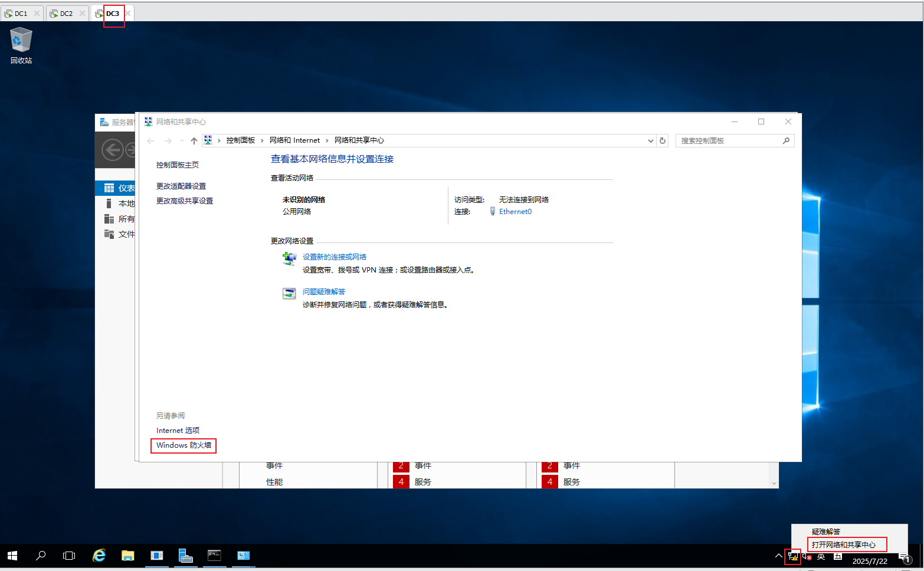The image size is (924, 571).
Task: Open 控制面板主页 link
Action: coord(178,165)
